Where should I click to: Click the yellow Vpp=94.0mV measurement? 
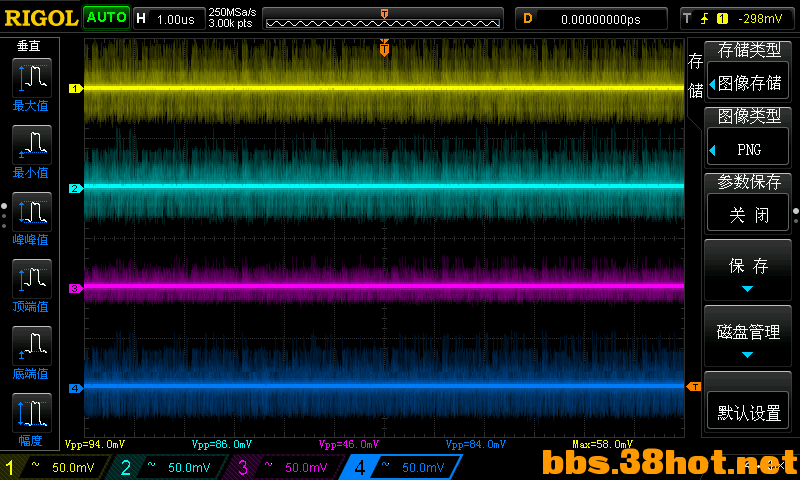coord(95,444)
